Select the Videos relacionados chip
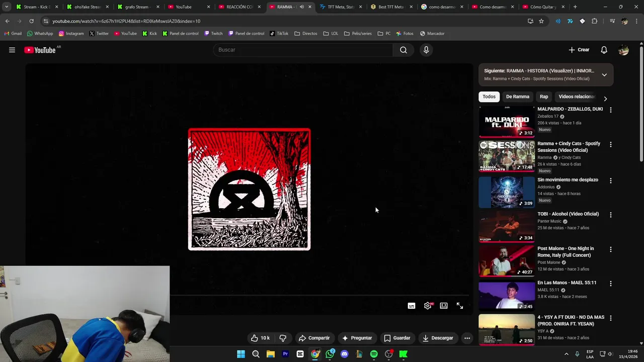 click(x=577, y=97)
